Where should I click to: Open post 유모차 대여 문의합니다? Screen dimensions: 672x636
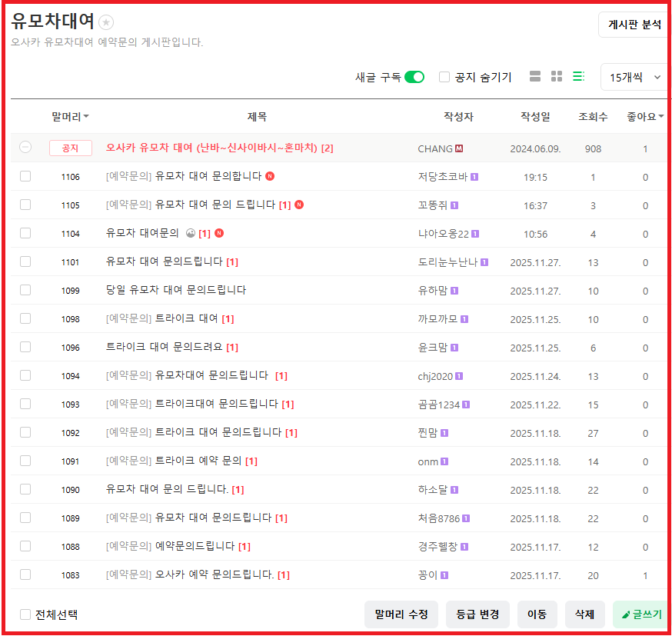pos(208,176)
